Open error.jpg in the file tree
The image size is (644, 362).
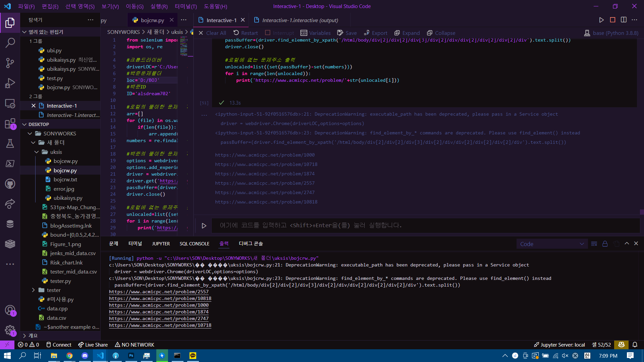point(64,189)
